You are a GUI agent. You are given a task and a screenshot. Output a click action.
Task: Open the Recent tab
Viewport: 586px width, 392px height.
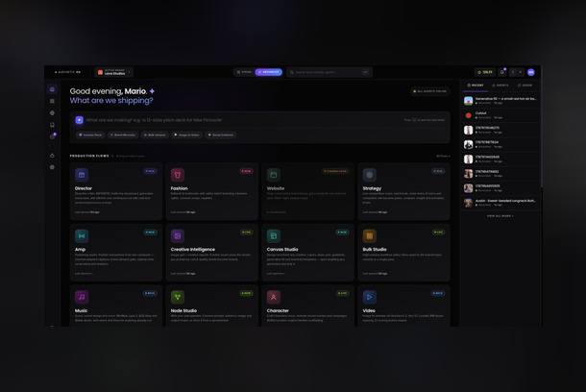(x=476, y=86)
